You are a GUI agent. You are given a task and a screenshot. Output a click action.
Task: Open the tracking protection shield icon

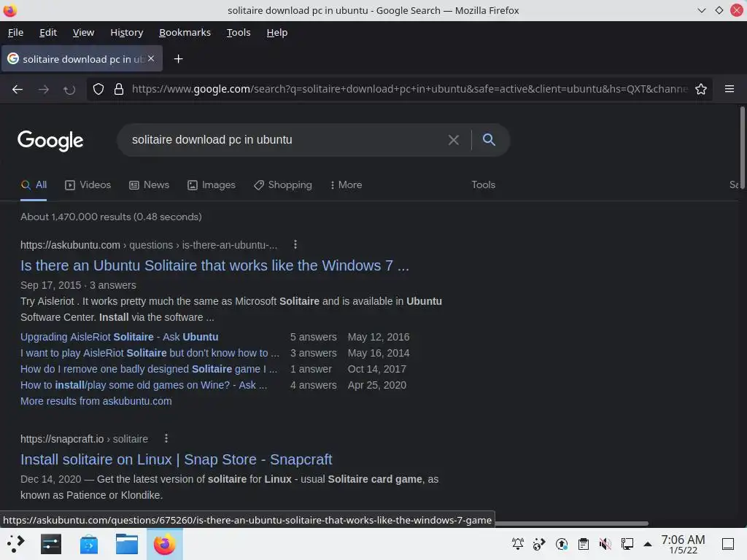click(98, 89)
